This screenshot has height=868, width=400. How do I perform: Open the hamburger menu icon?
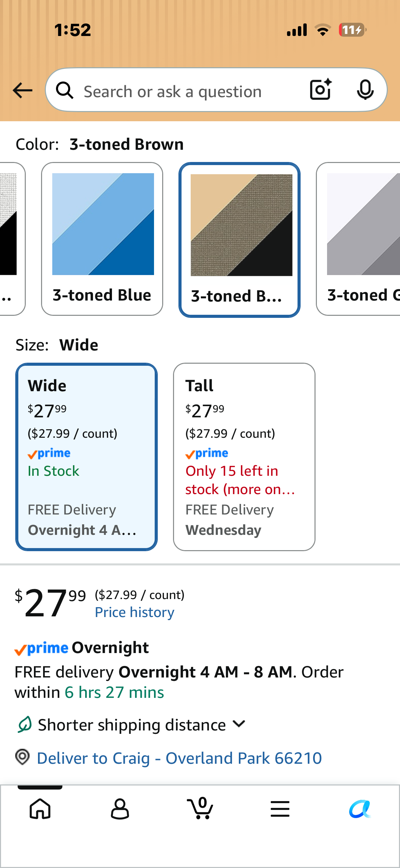pyautogui.click(x=280, y=809)
